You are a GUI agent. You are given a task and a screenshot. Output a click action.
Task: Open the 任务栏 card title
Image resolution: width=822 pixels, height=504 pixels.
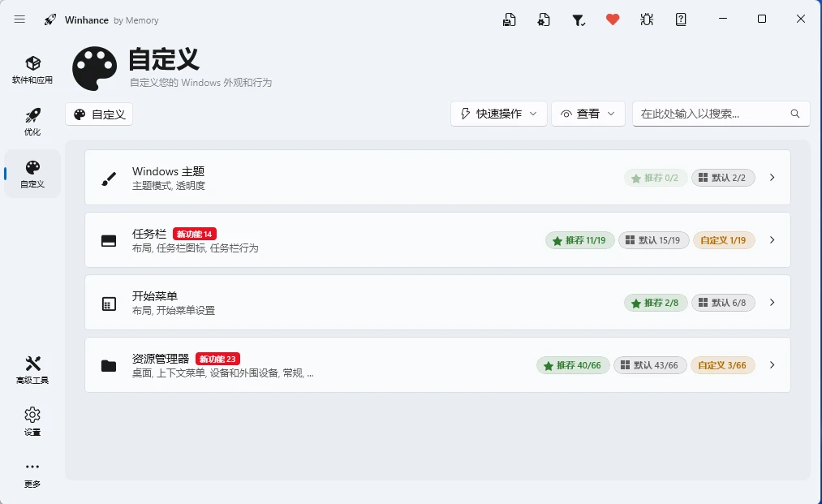pyautogui.click(x=148, y=234)
